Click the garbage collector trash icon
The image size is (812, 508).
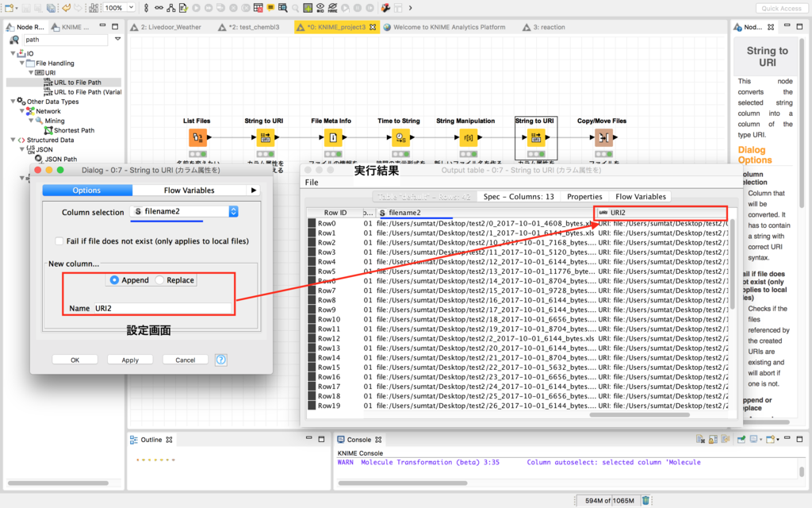[645, 500]
